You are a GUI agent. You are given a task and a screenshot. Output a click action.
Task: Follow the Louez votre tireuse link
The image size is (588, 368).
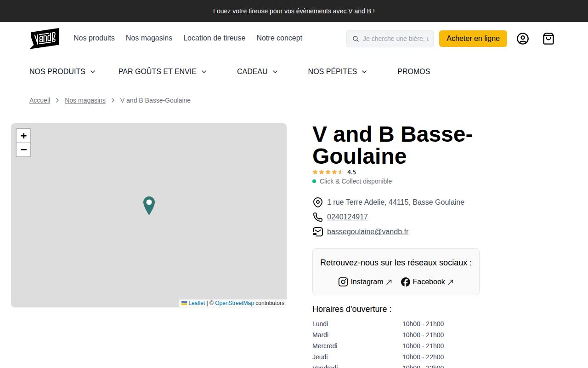point(240,11)
